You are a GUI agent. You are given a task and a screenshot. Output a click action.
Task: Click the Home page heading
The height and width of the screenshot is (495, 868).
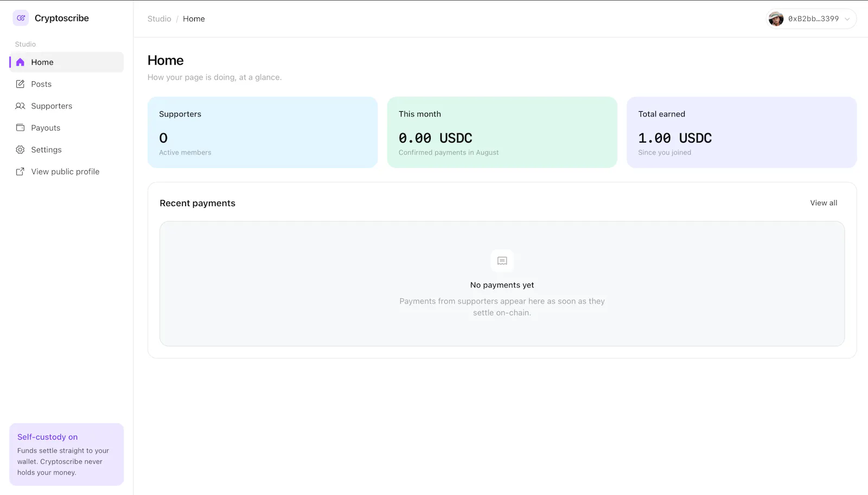pos(165,60)
